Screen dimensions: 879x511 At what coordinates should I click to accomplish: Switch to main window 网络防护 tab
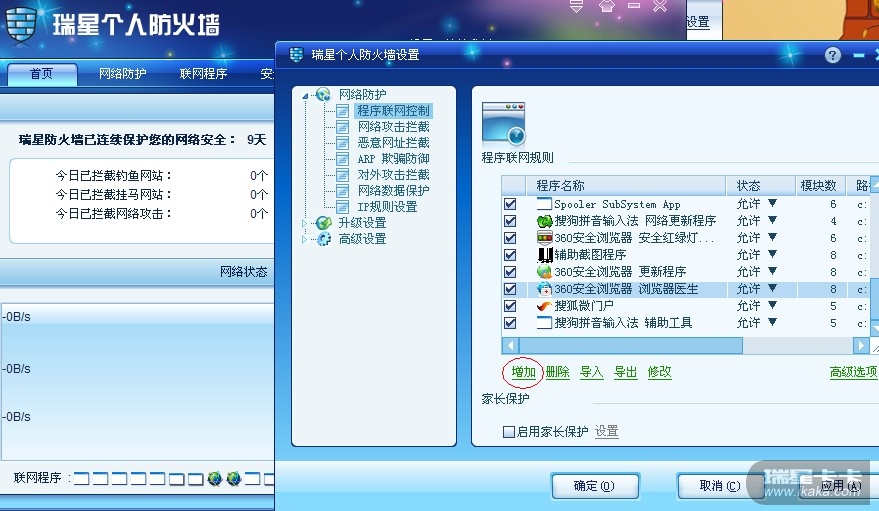coord(122,73)
